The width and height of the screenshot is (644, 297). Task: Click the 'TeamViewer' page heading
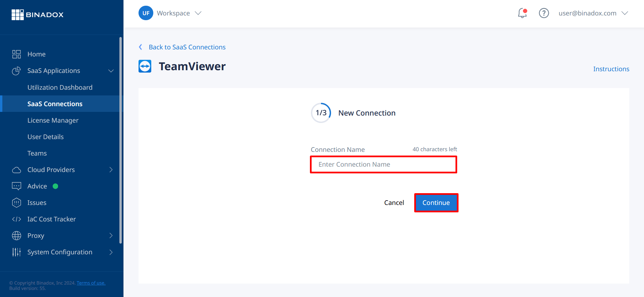click(192, 66)
